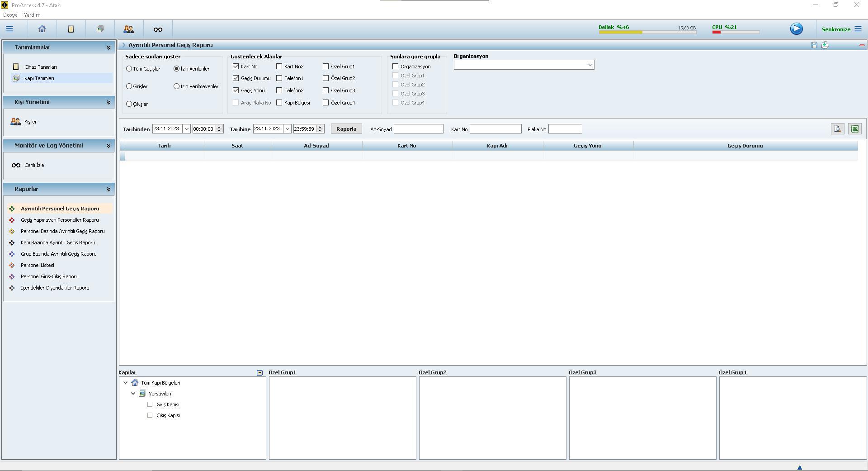This screenshot has width=868, height=471.
Task: Open the Dosya menu
Action: point(10,15)
